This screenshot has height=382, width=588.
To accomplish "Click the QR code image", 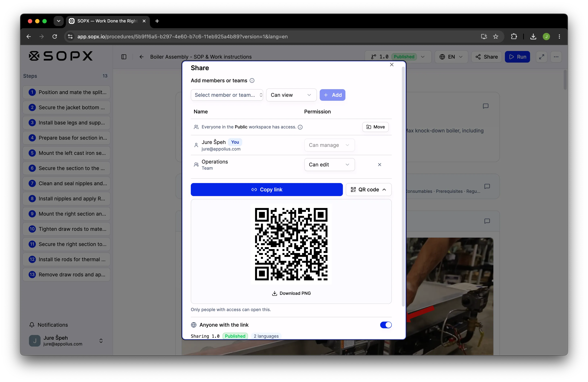I will pyautogui.click(x=291, y=244).
